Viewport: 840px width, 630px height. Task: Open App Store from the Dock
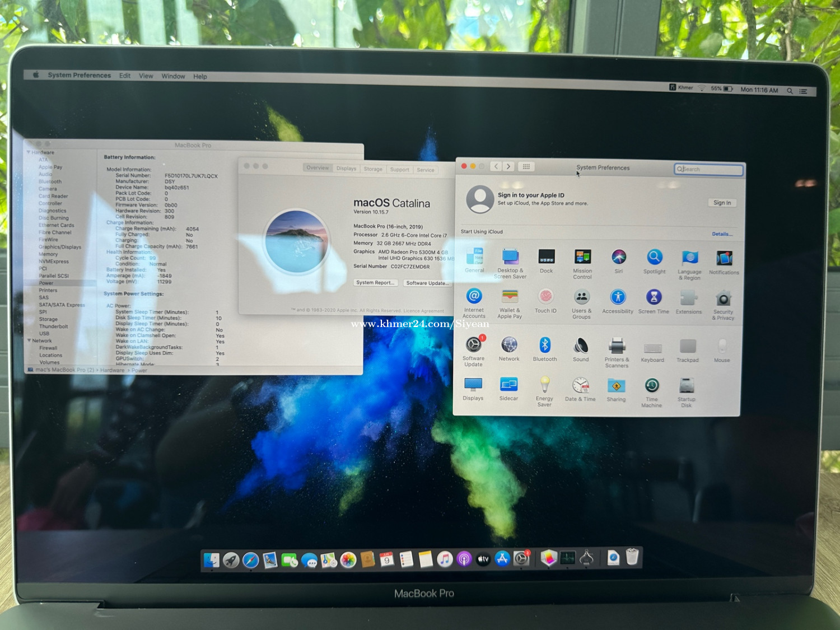(502, 558)
